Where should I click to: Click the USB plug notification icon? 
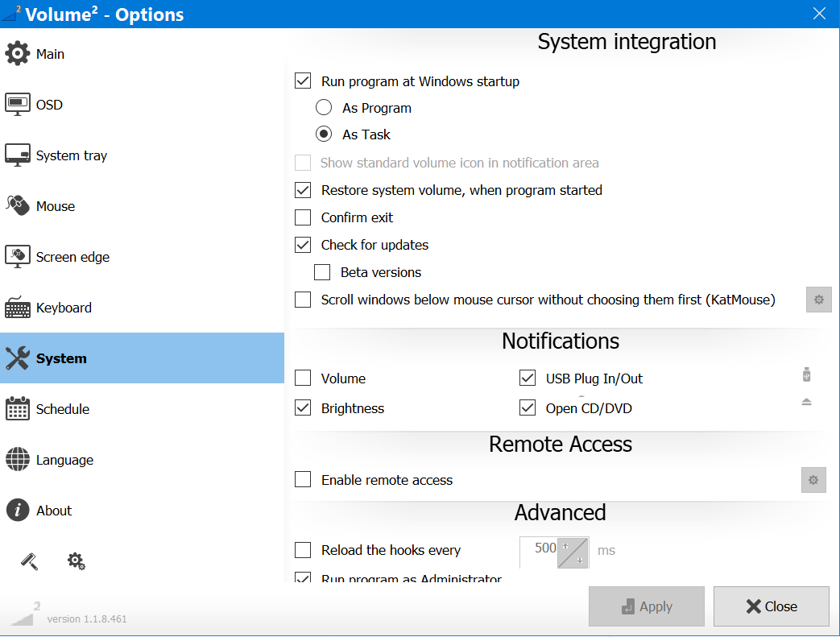[x=807, y=375]
